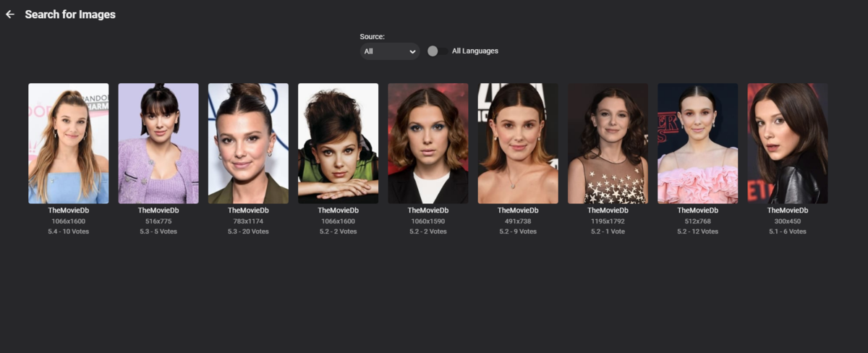
Task: Click the '491x738' resolution text
Action: pos(518,221)
